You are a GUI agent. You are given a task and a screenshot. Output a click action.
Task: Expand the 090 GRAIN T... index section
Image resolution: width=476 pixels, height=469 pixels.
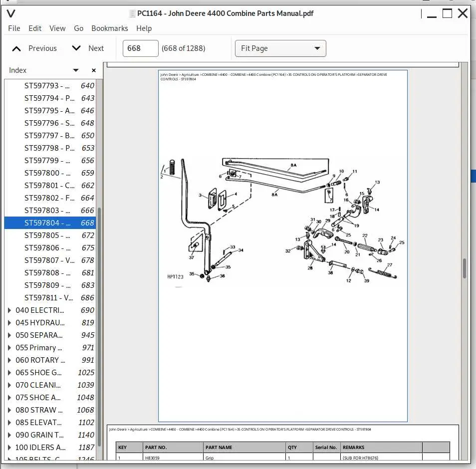9,435
